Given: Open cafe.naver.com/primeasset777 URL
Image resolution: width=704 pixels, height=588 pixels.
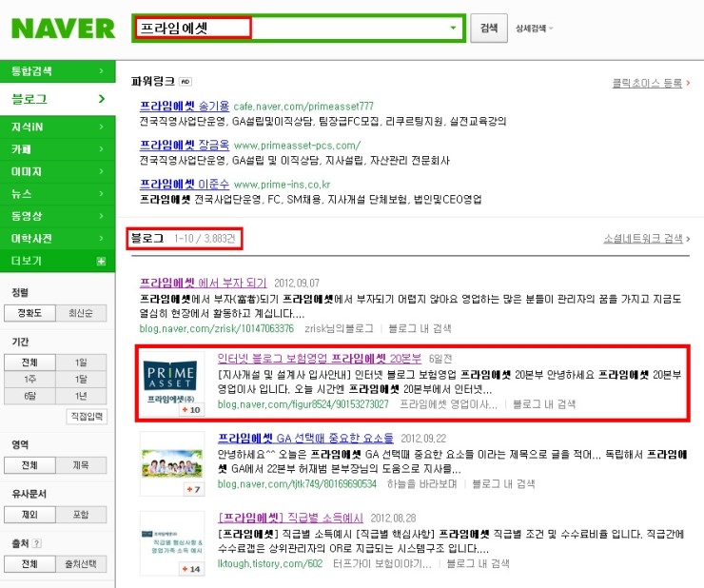Looking at the screenshot, I should (x=303, y=107).
